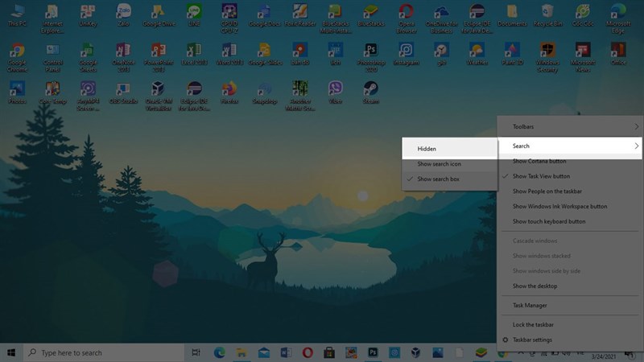Toggle Show Cortana button
644x362 pixels.
click(x=570, y=161)
